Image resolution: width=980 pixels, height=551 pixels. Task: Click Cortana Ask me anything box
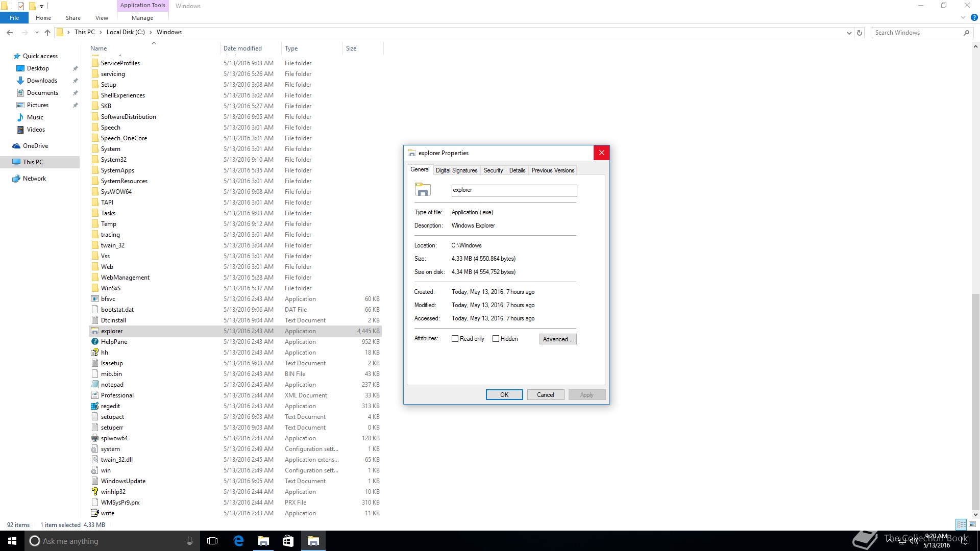(x=112, y=541)
